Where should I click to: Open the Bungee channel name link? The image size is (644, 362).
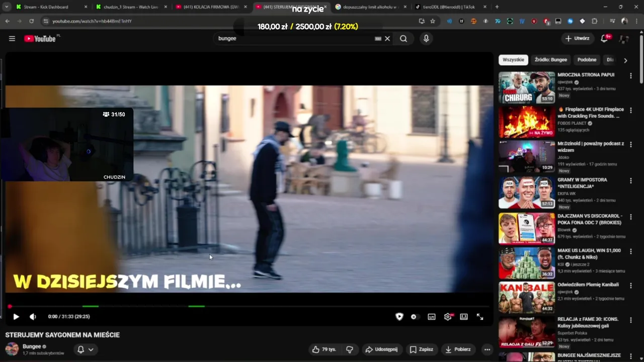(32, 346)
